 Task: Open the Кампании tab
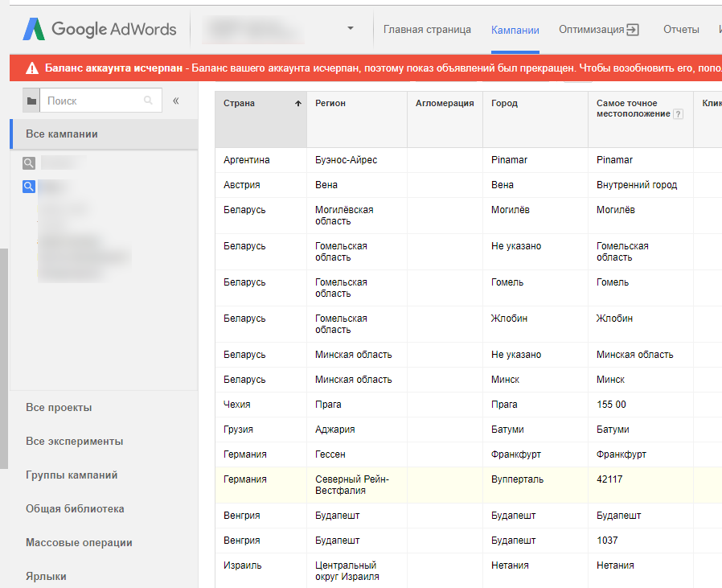coord(515,30)
